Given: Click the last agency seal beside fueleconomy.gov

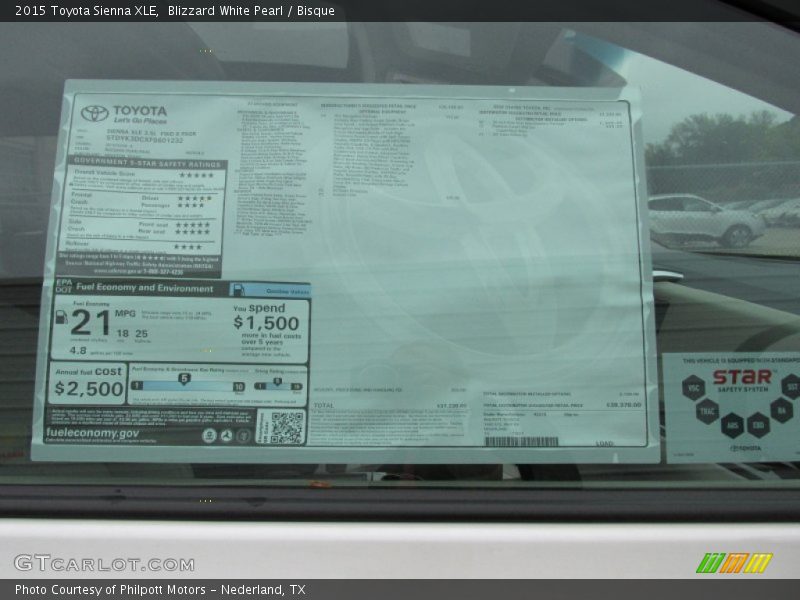Looking at the screenshot, I should coord(244,435).
